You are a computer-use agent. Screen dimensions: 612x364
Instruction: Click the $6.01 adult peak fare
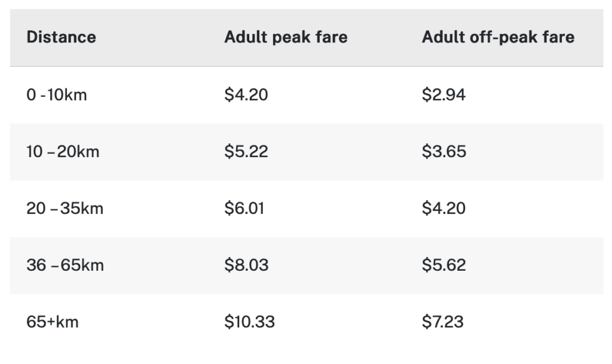tap(245, 209)
